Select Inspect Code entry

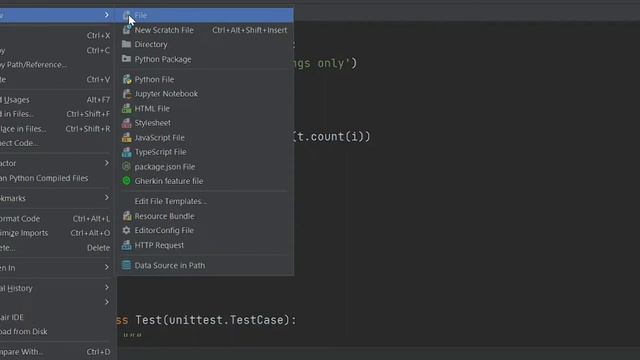pos(57,143)
